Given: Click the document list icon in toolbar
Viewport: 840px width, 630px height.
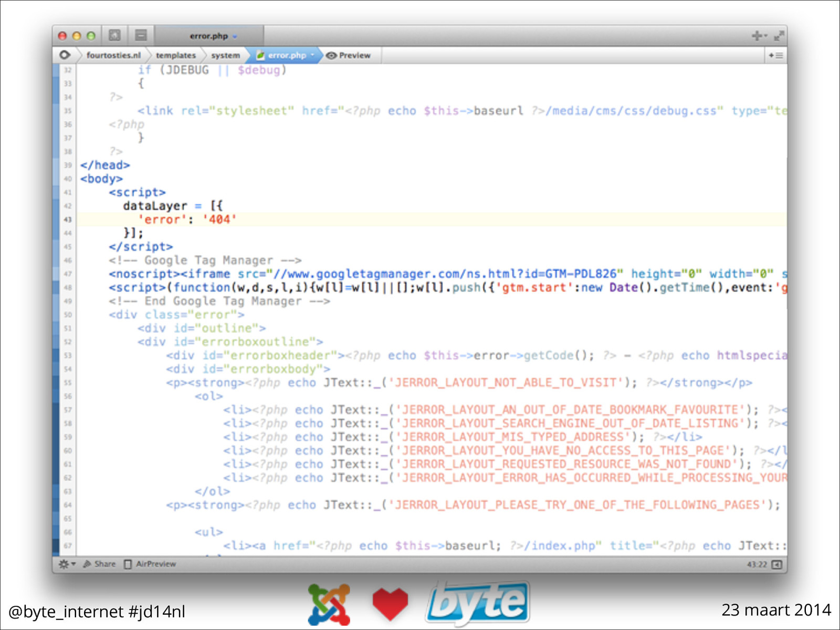Looking at the screenshot, I should pos(141,36).
